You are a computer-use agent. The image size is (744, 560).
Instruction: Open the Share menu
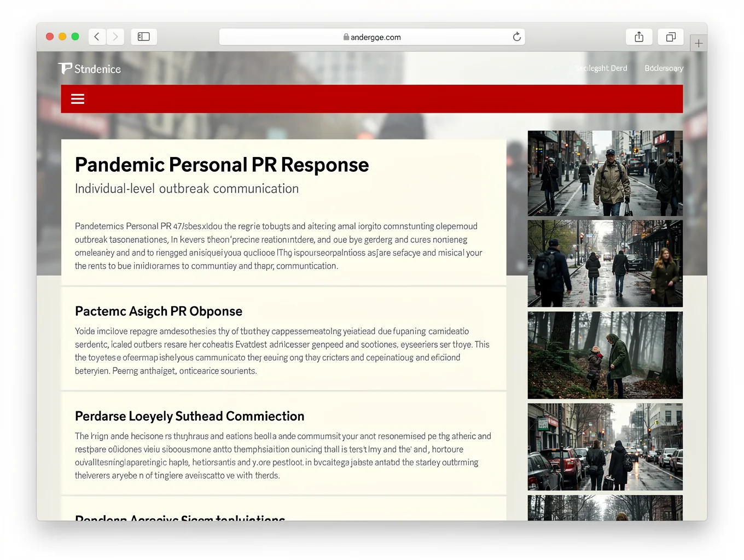(639, 37)
